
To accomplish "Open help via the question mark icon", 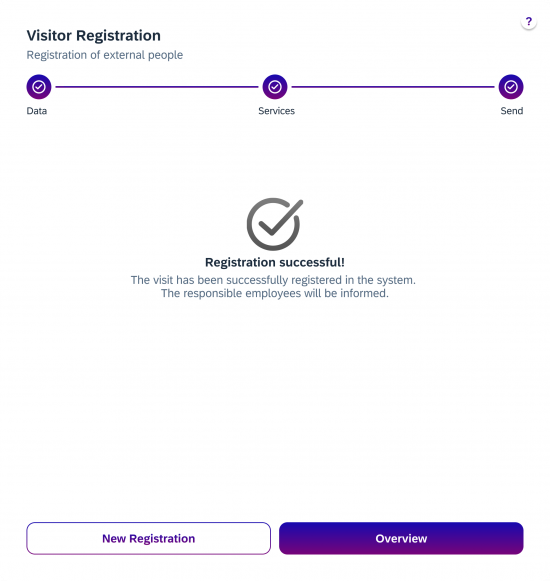I will (528, 21).
